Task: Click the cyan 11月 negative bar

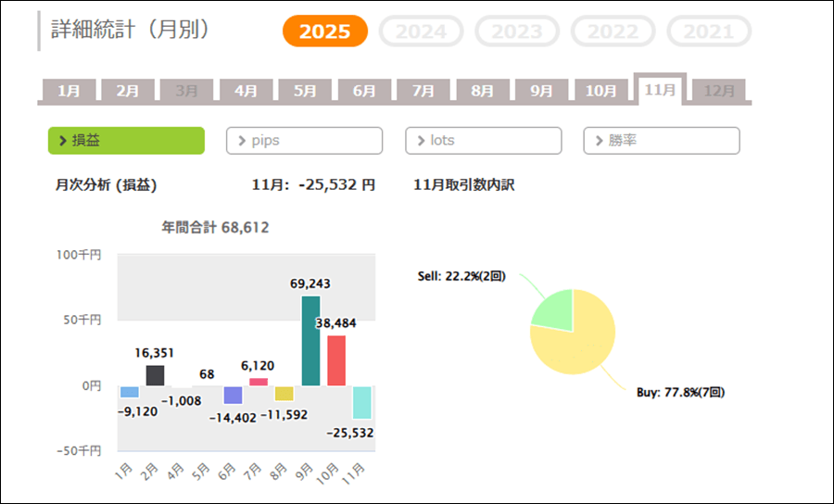Action: click(362, 402)
